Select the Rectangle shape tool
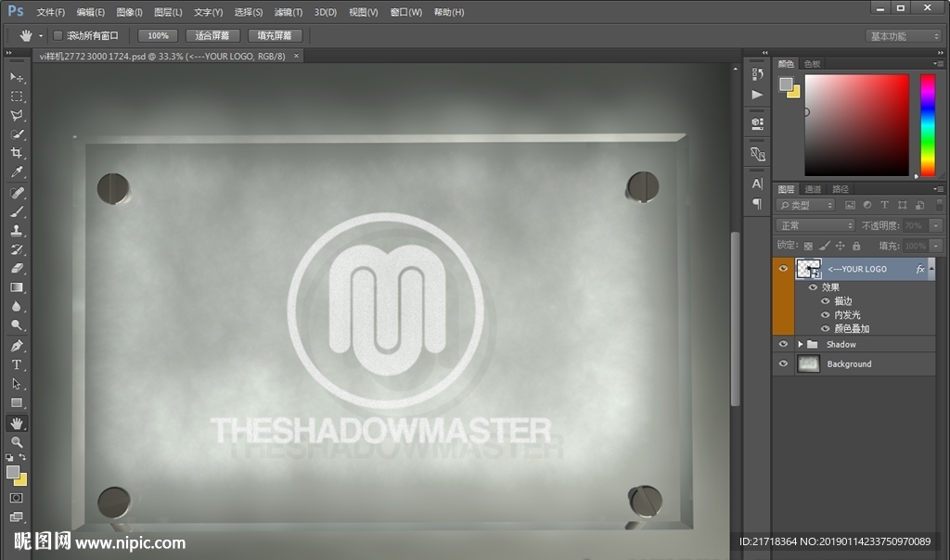950x560 pixels. coord(17,402)
